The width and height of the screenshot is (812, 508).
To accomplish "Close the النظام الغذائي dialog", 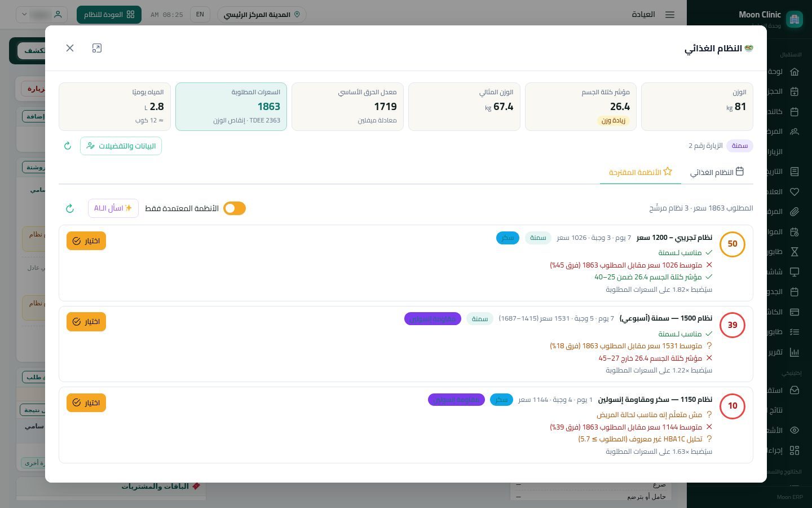I will tap(70, 48).
